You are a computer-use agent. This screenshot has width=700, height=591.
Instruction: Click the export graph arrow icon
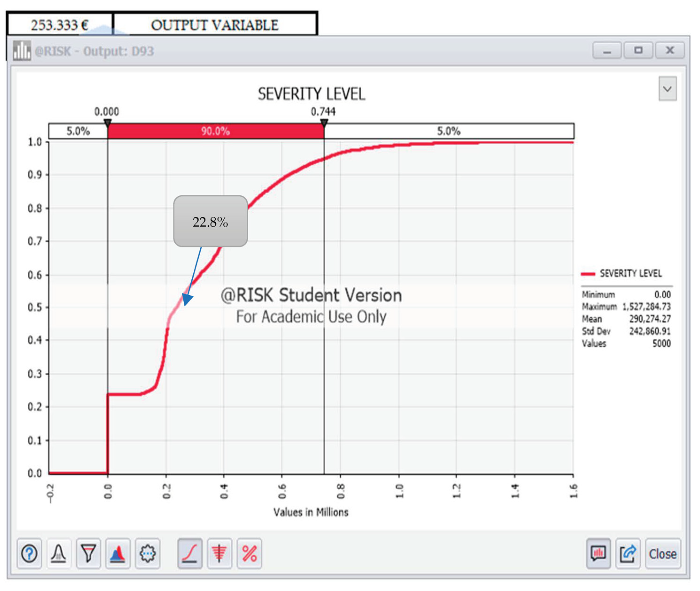pyautogui.click(x=628, y=554)
